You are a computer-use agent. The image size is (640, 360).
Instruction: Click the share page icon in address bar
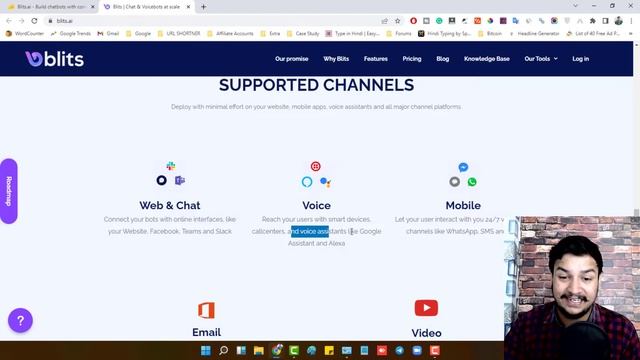click(x=384, y=21)
